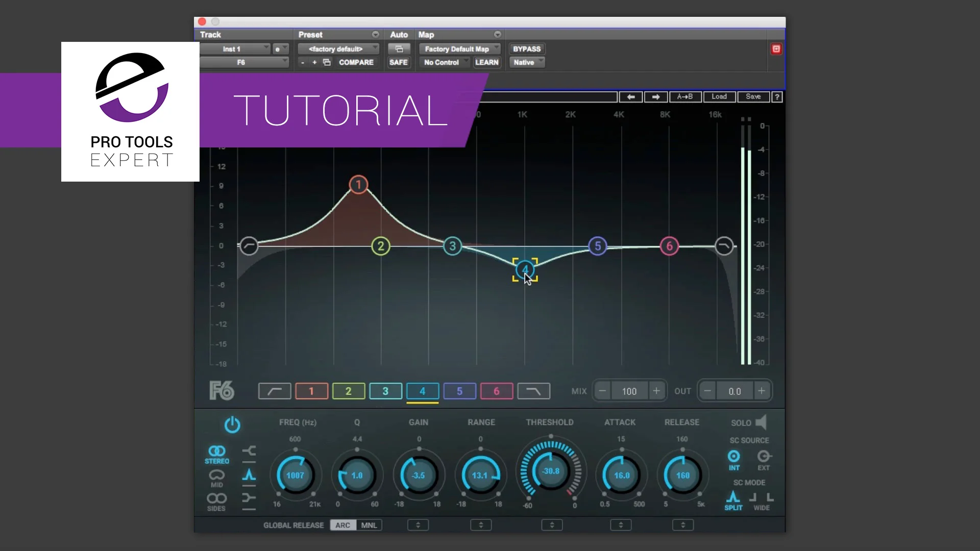The width and height of the screenshot is (980, 551).
Task: Click the SOLO speaker icon
Action: coord(761,422)
